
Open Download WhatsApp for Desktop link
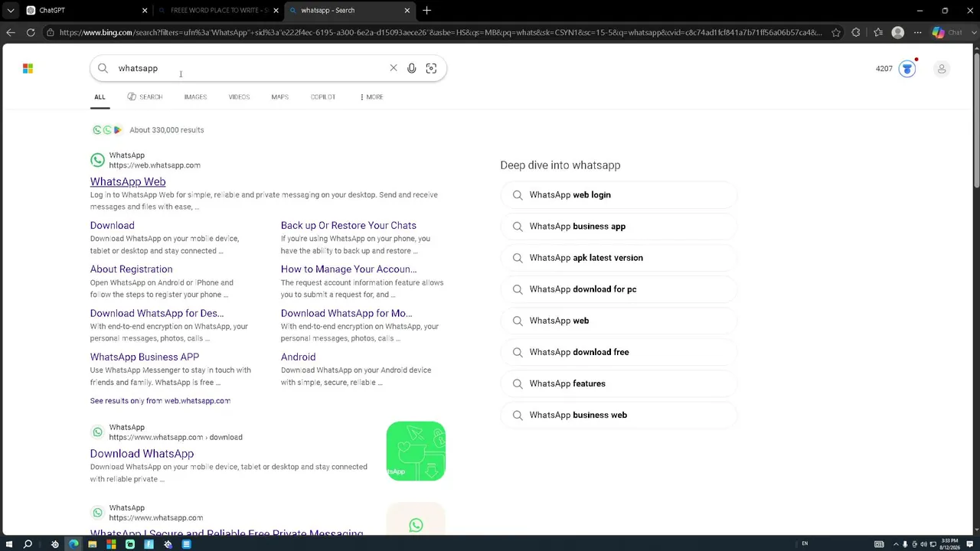coord(157,313)
